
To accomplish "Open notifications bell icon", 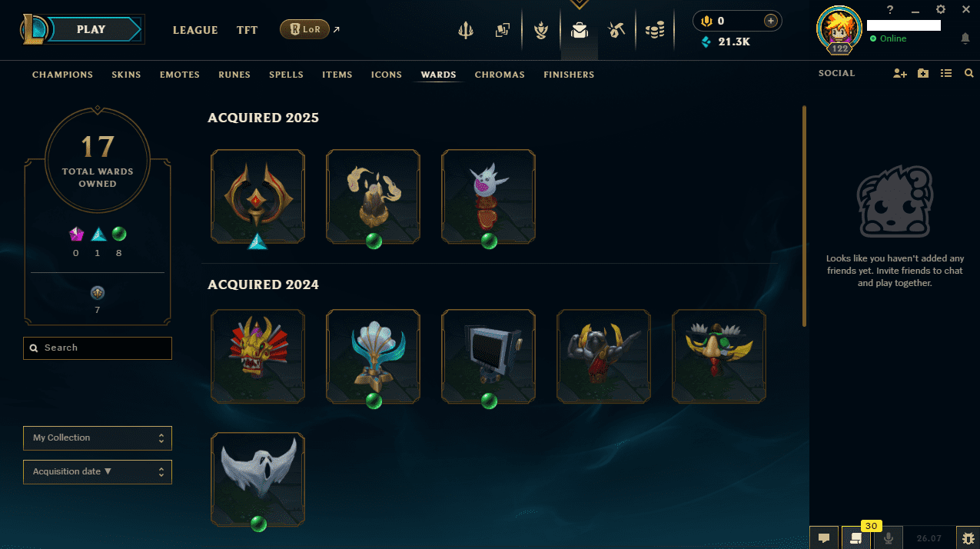I will (965, 38).
